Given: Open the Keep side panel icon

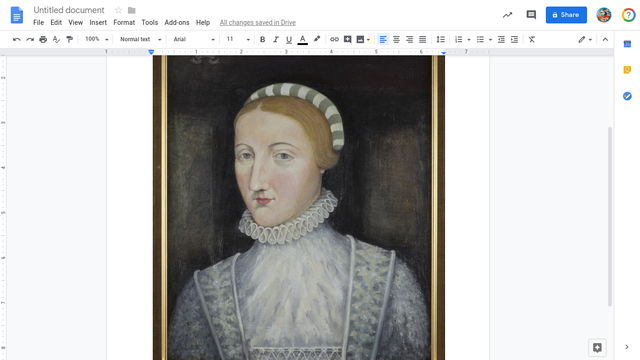Looking at the screenshot, I should coord(627,70).
